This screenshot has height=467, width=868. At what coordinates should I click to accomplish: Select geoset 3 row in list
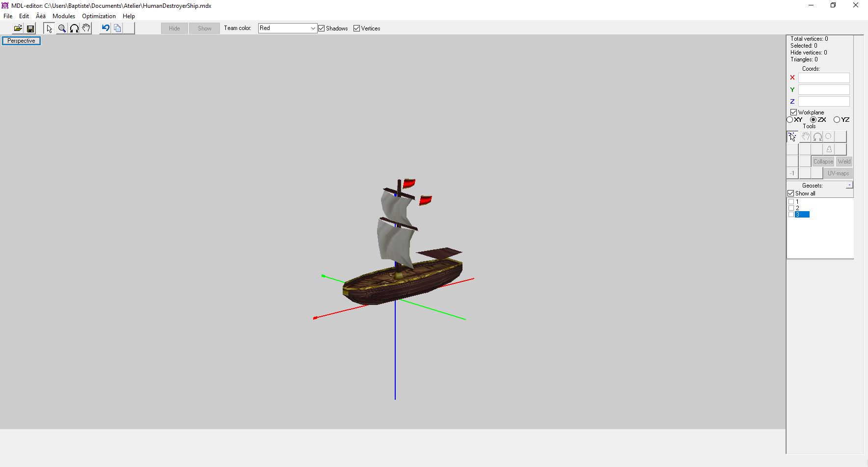pyautogui.click(x=802, y=215)
